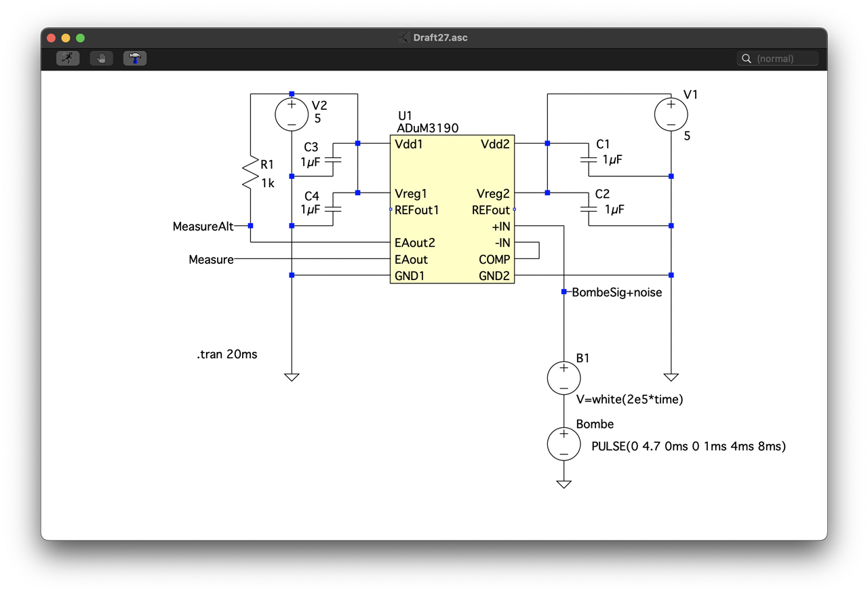
Task: Click the V=white(2e5*time) expression
Action: tap(629, 399)
